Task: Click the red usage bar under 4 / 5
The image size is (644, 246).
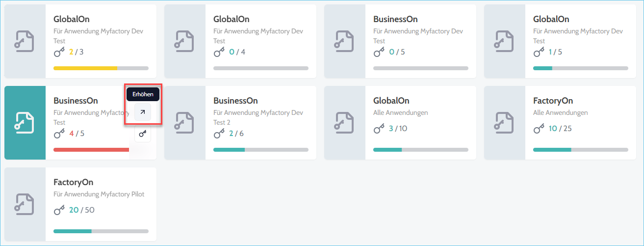Action: point(92,150)
